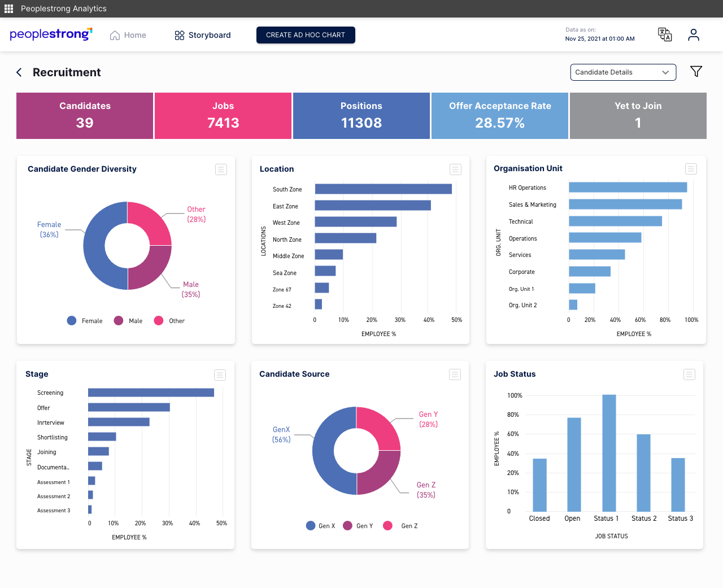723x588 pixels.
Task: Click the Candidates 39 summary tile
Action: pos(84,115)
